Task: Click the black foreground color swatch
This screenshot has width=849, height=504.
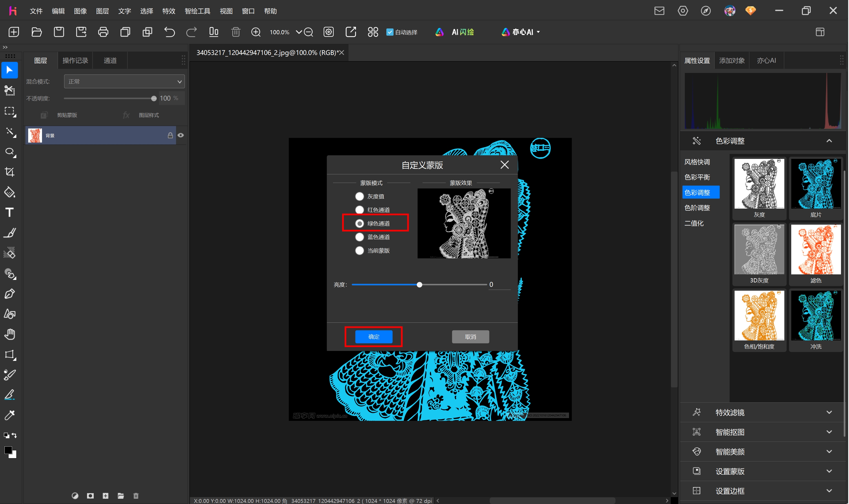Action: [8, 450]
